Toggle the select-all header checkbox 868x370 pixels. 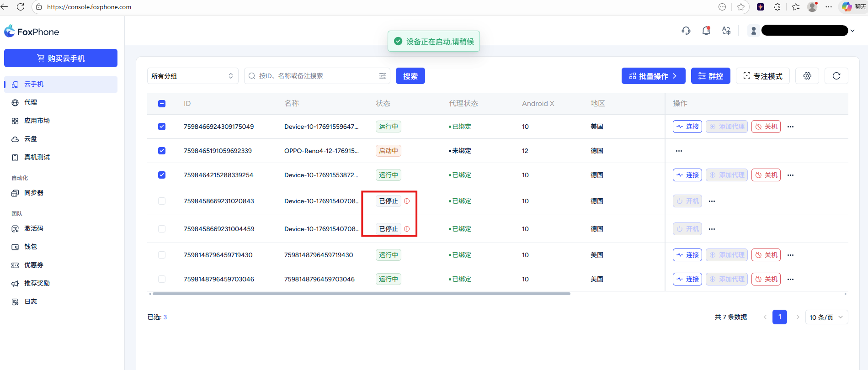pyautogui.click(x=162, y=104)
